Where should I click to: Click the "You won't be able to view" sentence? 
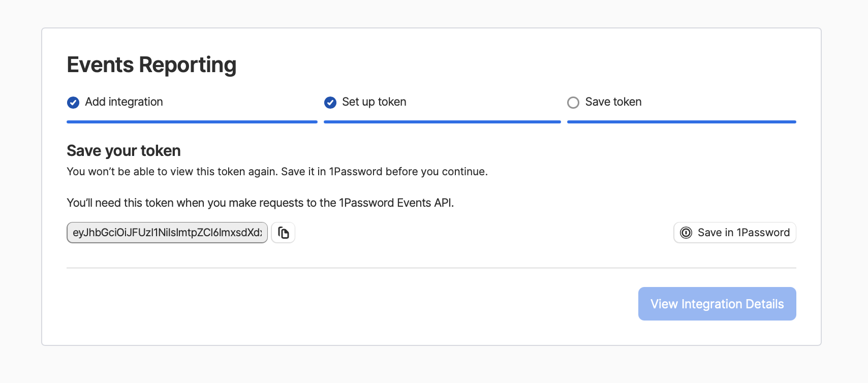(277, 172)
